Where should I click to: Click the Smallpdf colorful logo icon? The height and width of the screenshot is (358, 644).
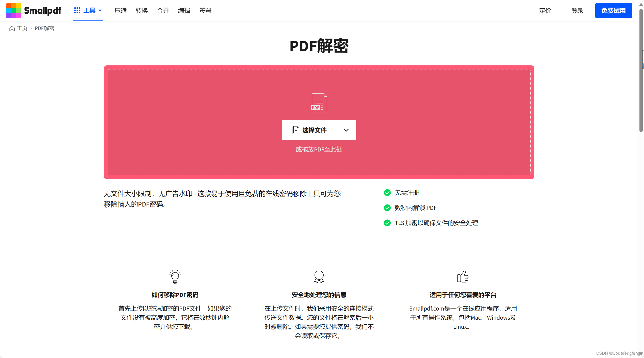click(14, 11)
